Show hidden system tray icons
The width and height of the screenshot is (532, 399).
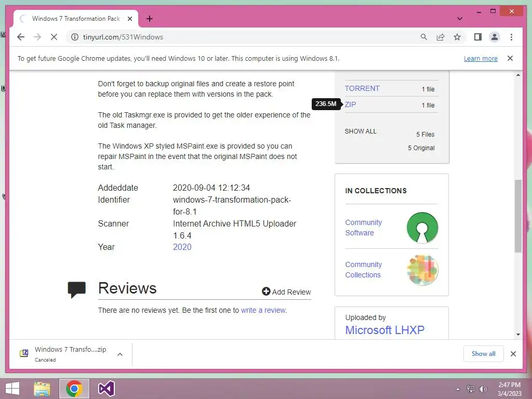click(458, 389)
